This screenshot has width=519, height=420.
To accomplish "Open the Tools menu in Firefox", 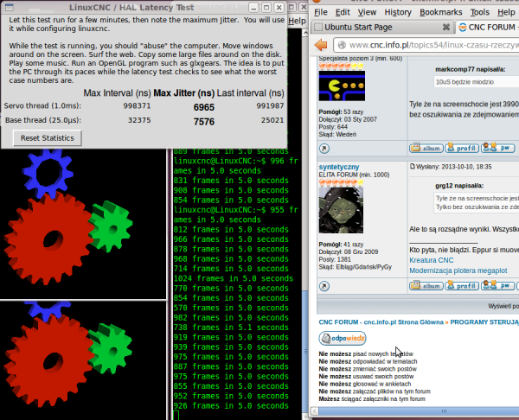I will (x=480, y=12).
